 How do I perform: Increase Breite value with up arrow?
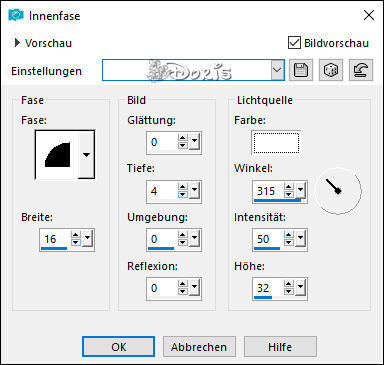point(76,235)
